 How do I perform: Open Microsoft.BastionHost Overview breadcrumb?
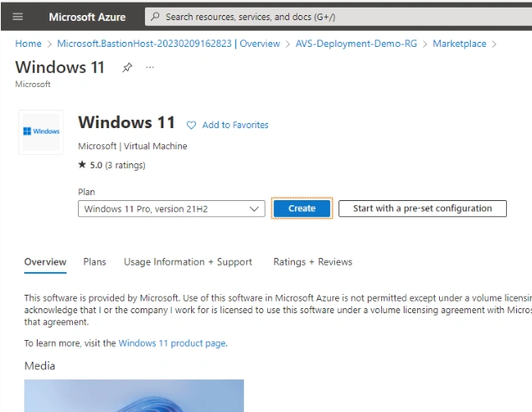click(168, 44)
